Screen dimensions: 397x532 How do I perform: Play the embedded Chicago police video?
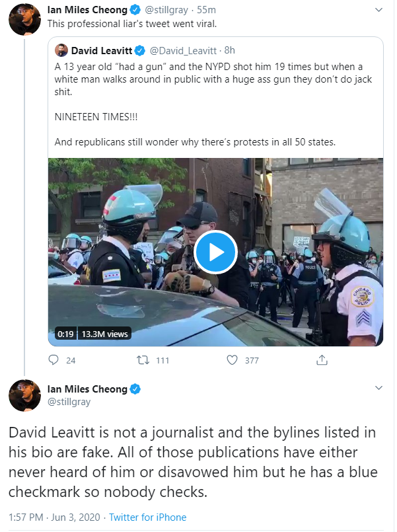[215, 252]
